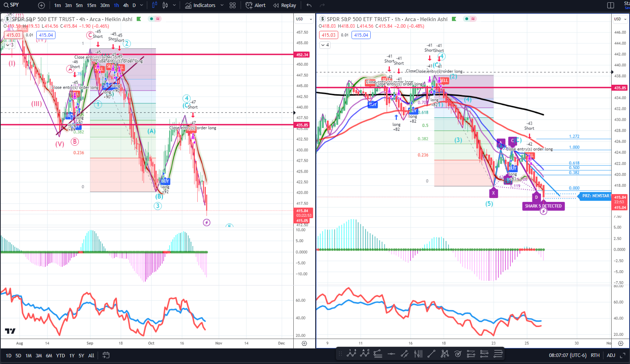The height and width of the screenshot is (364, 630).
Task: Select the trend line drawing tool
Action: pos(432,354)
